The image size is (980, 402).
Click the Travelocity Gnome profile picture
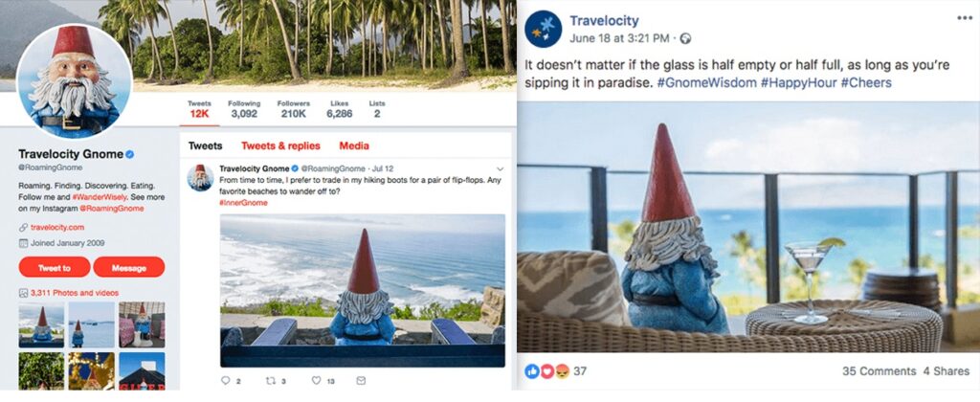pyautogui.click(x=74, y=81)
